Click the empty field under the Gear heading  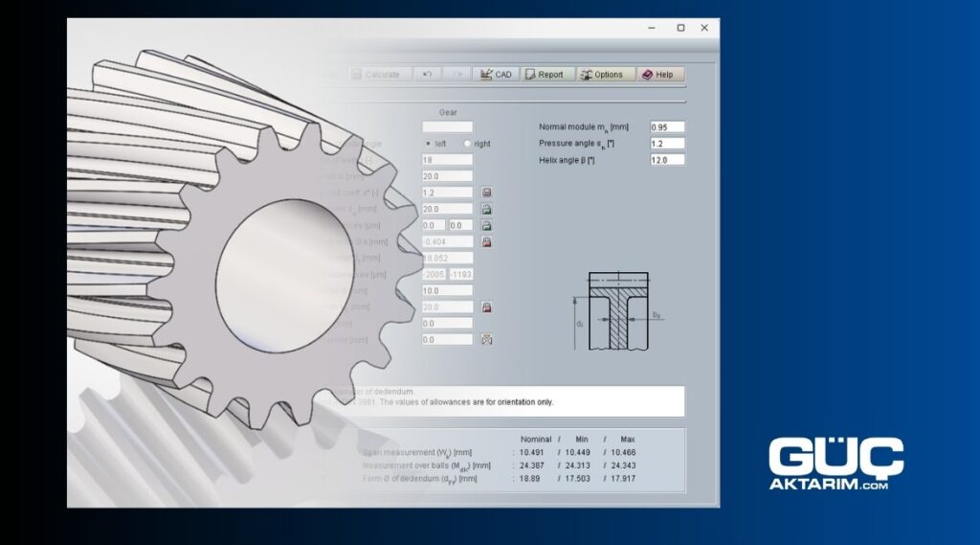pyautogui.click(x=447, y=127)
